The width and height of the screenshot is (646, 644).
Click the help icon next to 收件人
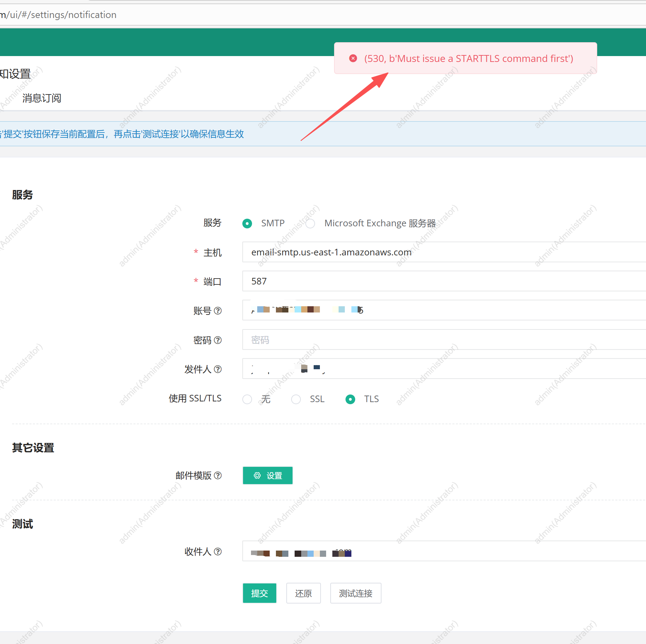tap(218, 552)
